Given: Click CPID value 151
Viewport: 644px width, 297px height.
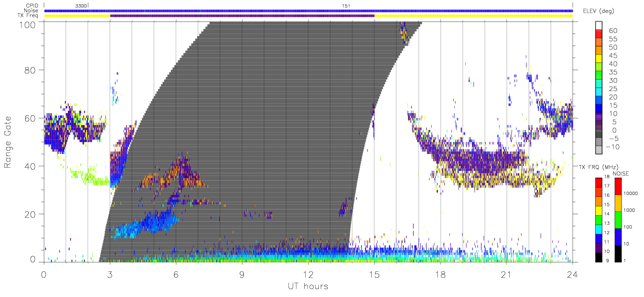Looking at the screenshot, I should pyautogui.click(x=346, y=5).
